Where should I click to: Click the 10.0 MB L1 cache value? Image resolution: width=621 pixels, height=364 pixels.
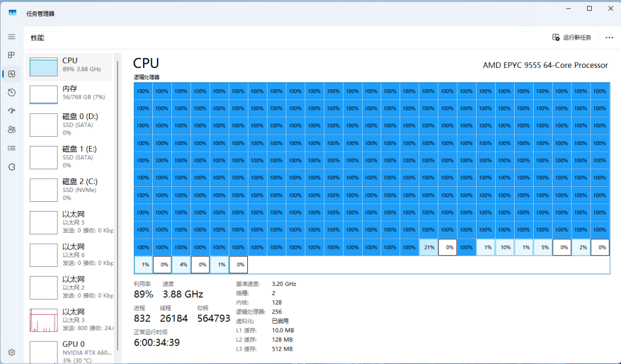coord(283,330)
